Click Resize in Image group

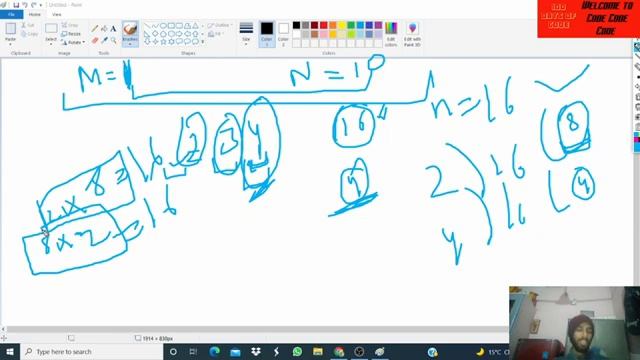point(71,34)
